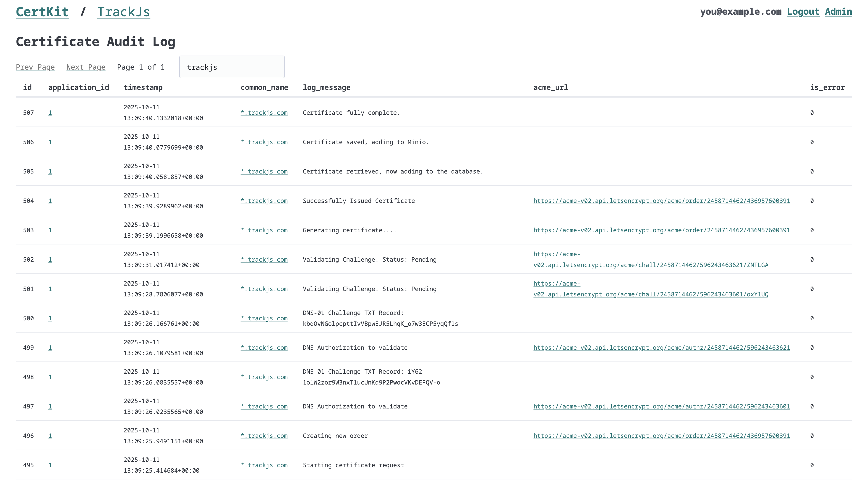Click the log_message column header
868x488 pixels.
pos(326,88)
